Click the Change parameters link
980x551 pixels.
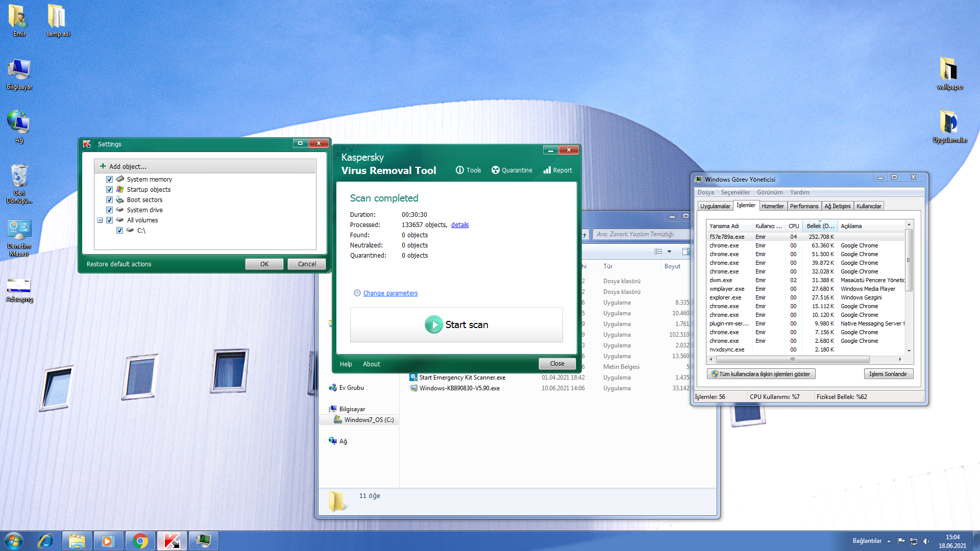390,293
